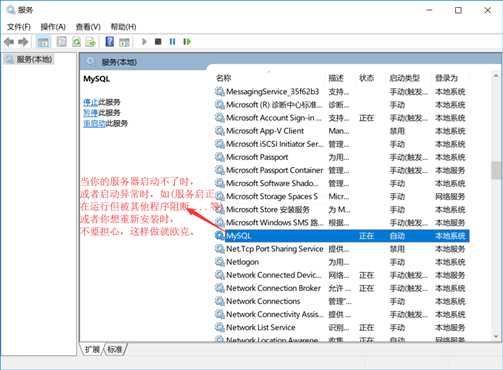This screenshot has width=503, height=370.
Task: Select Microsoft Storage Spaces row
Action: (x=342, y=196)
